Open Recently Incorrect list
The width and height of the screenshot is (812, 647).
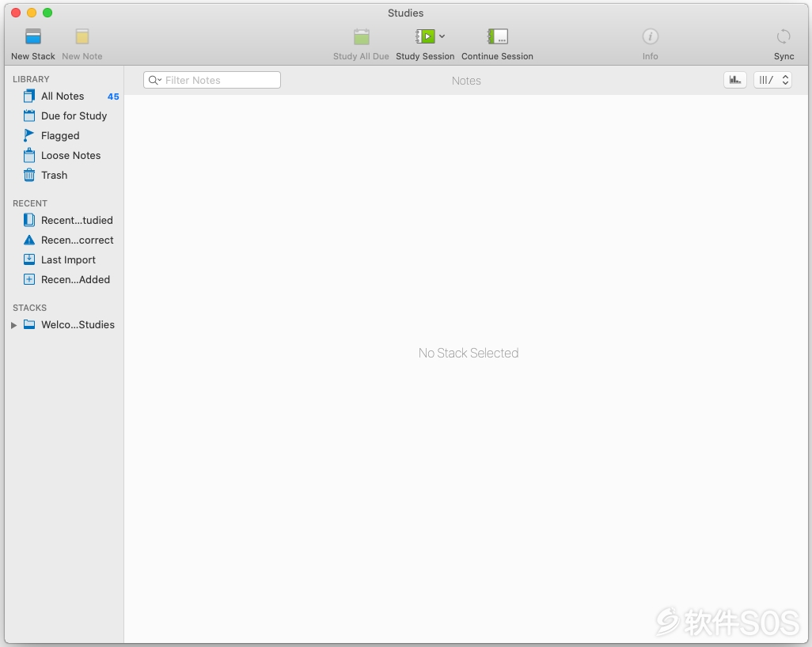(x=65, y=240)
